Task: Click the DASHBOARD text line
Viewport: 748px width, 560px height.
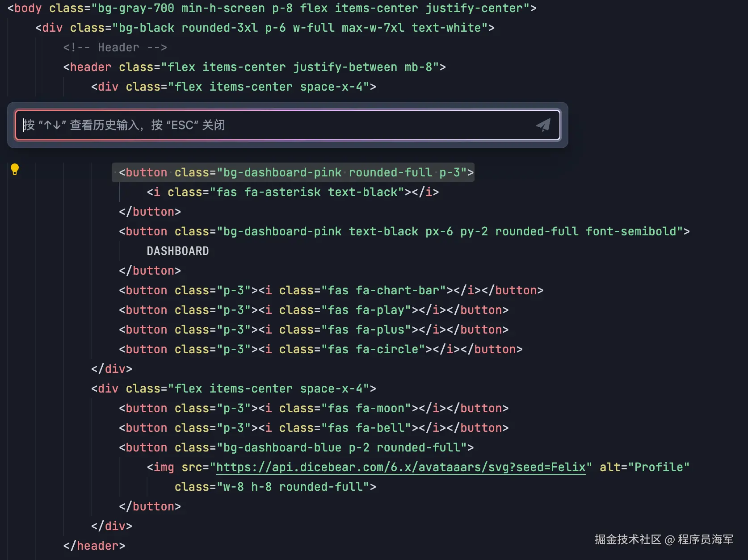Action: click(x=177, y=251)
